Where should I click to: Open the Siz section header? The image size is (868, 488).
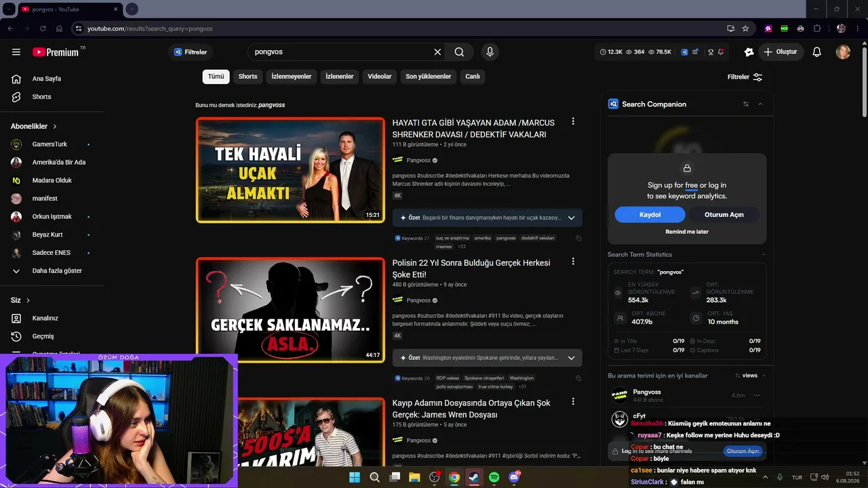[20, 300]
